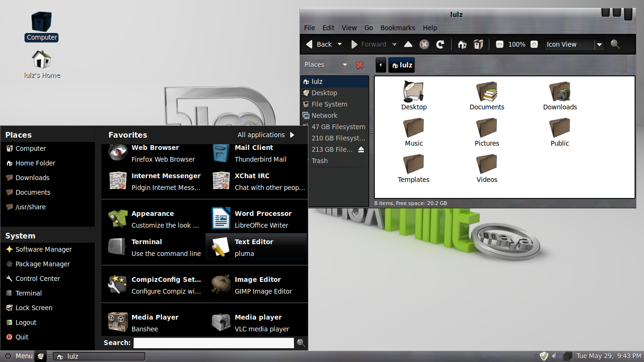
Task: Open the Icon View mode dropdown
Action: click(x=599, y=44)
